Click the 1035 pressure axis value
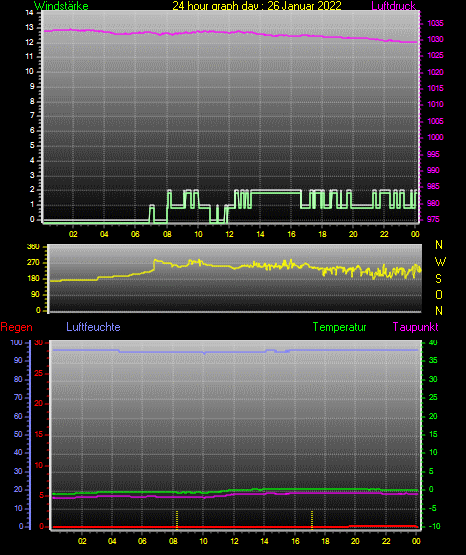The width and height of the screenshot is (466, 555). pyautogui.click(x=435, y=23)
